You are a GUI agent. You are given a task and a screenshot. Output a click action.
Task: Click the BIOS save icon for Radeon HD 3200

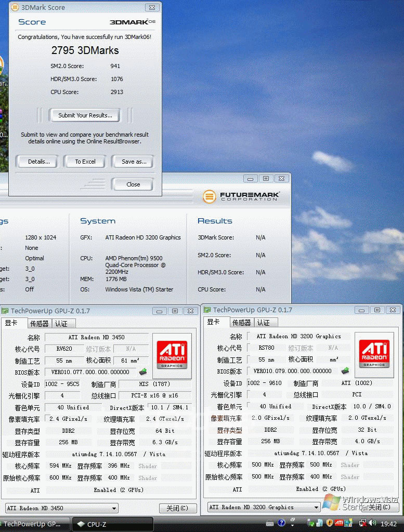(345, 371)
